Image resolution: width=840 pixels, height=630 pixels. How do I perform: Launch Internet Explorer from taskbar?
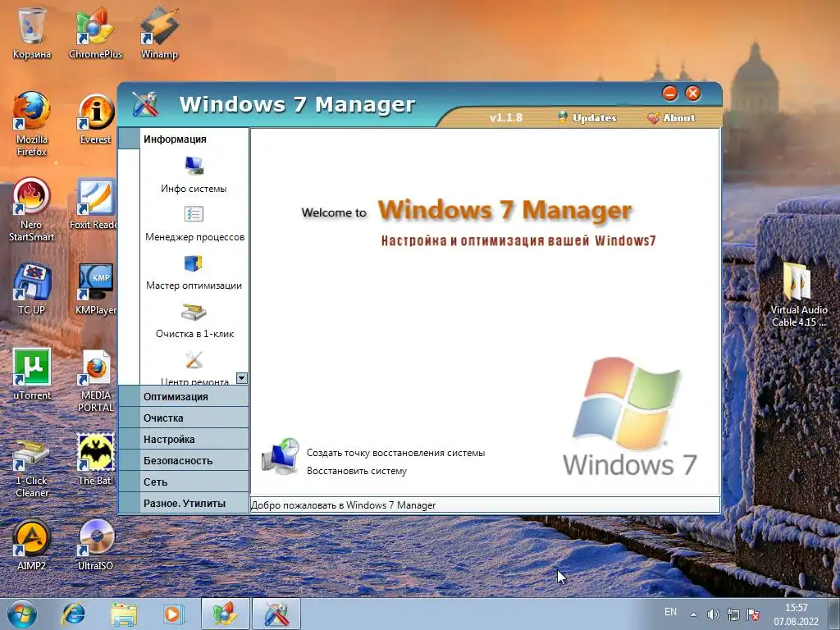pyautogui.click(x=73, y=614)
